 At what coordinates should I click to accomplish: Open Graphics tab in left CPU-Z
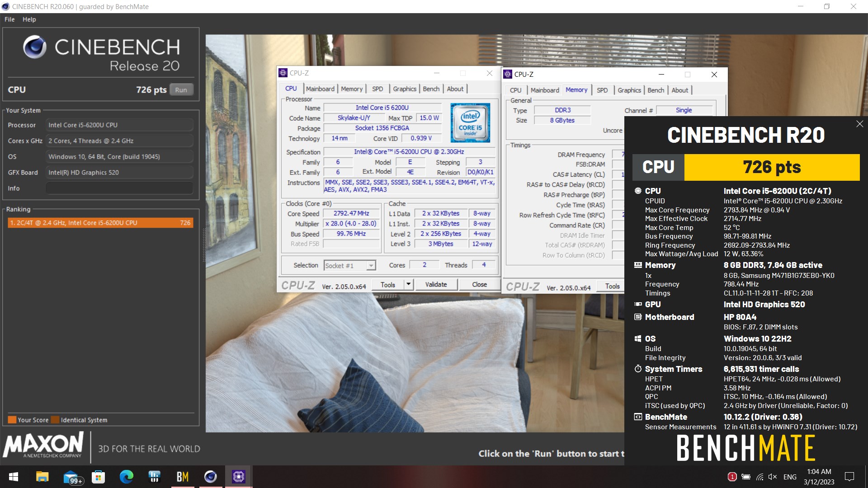coord(405,89)
